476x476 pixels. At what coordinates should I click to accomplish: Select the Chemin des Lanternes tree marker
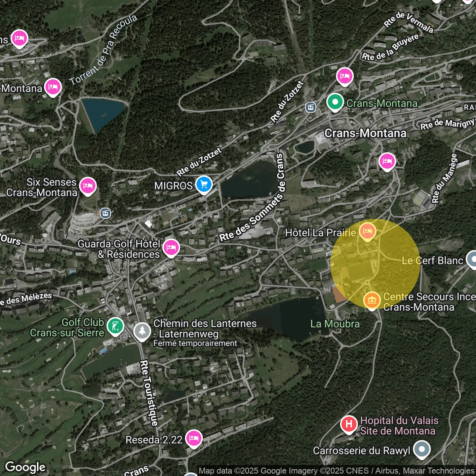tap(142, 331)
